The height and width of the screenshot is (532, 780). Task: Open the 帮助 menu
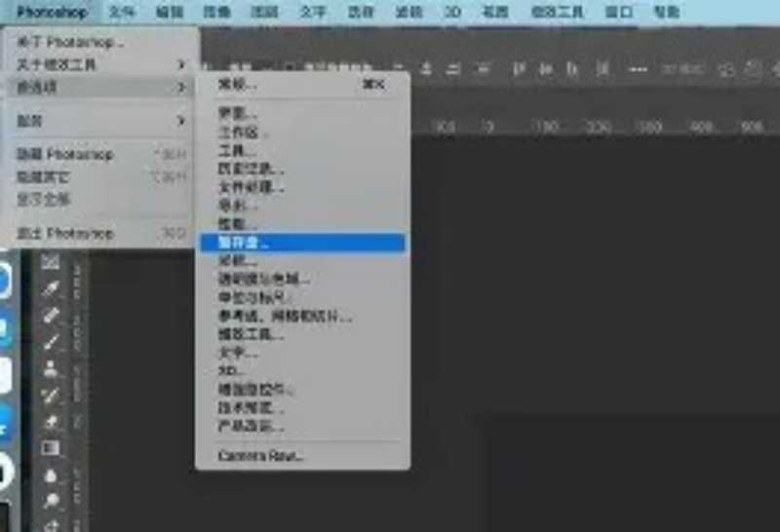pos(666,12)
